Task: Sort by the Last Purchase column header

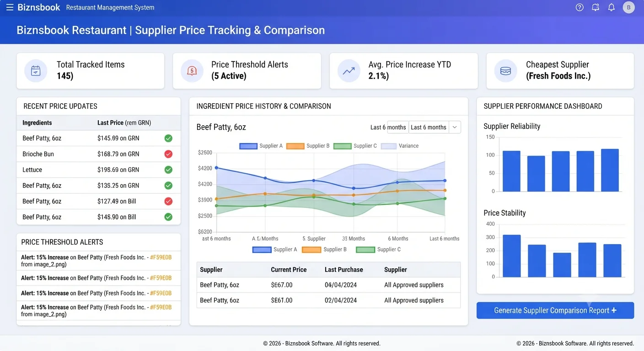Action: tap(344, 270)
